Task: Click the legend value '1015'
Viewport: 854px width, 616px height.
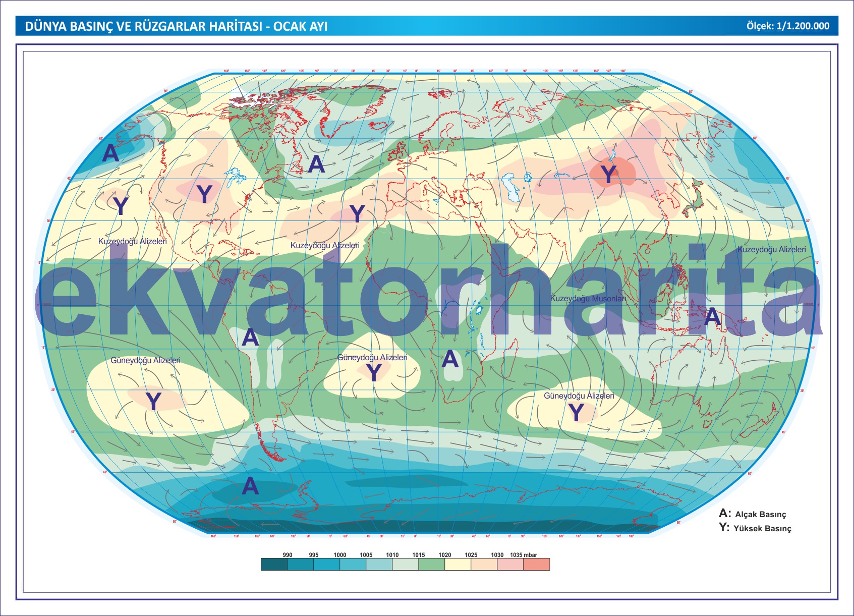Action: pyautogui.click(x=419, y=554)
